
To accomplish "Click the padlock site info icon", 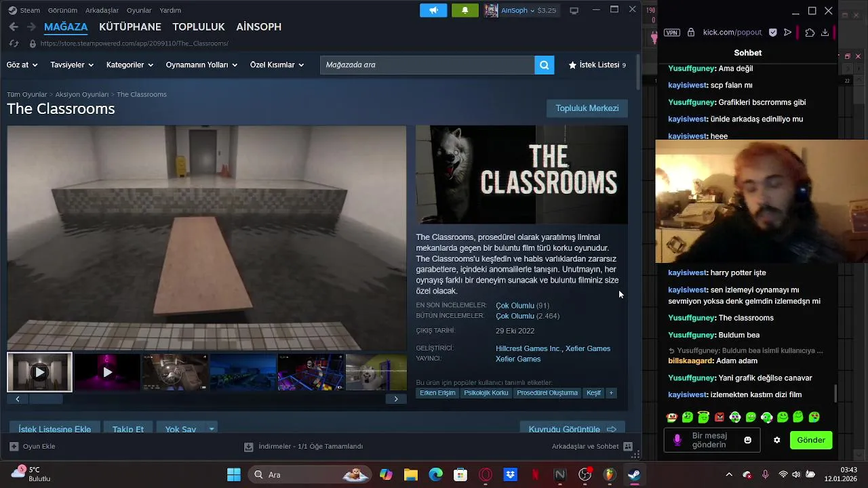I will pyautogui.click(x=691, y=33).
